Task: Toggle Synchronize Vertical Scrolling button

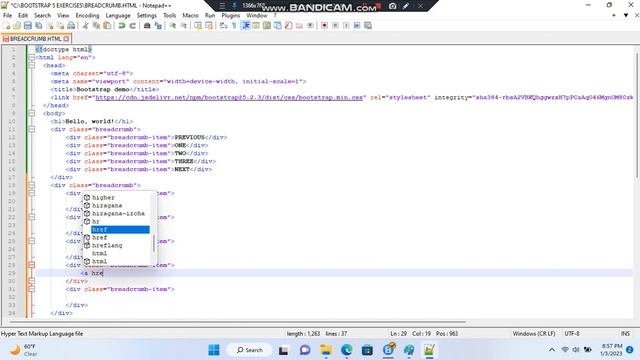Action: tap(198, 25)
